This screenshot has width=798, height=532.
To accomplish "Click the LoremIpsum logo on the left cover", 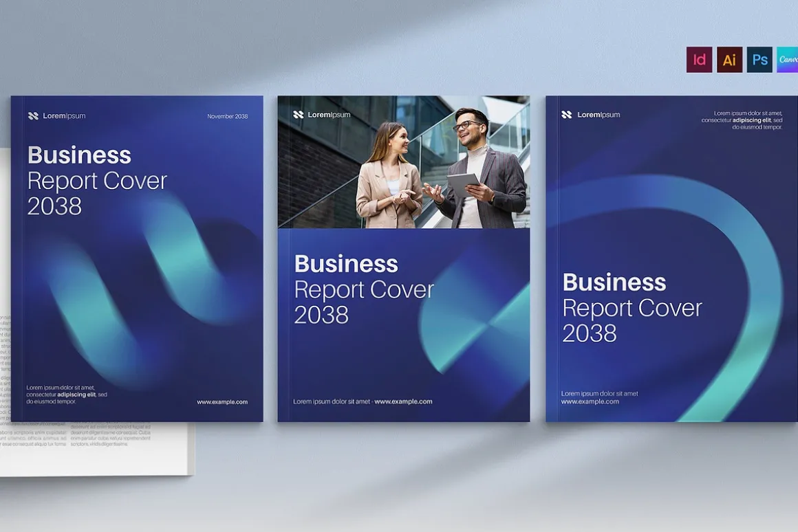I will coord(56,116).
